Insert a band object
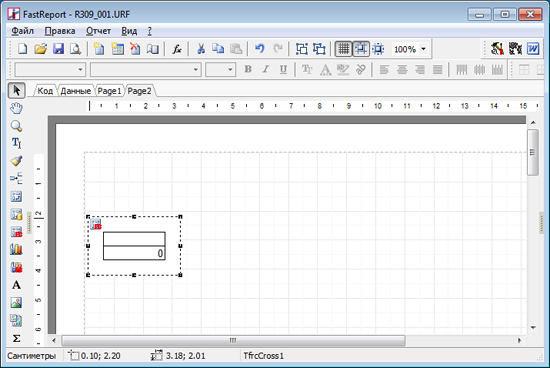The image size is (550, 368). coord(16,179)
